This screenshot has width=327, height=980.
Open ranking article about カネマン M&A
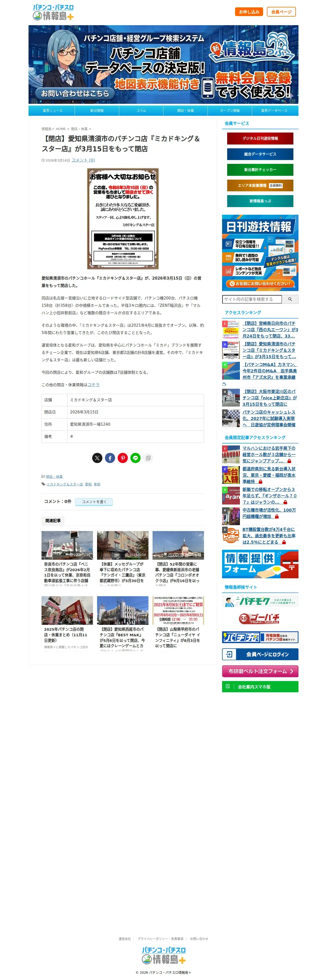coord(270,371)
